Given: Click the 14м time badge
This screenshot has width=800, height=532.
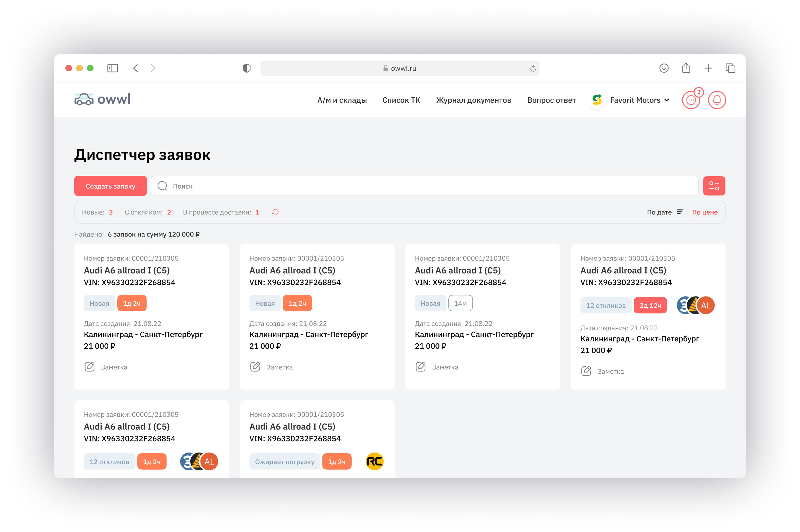Looking at the screenshot, I should coord(460,303).
